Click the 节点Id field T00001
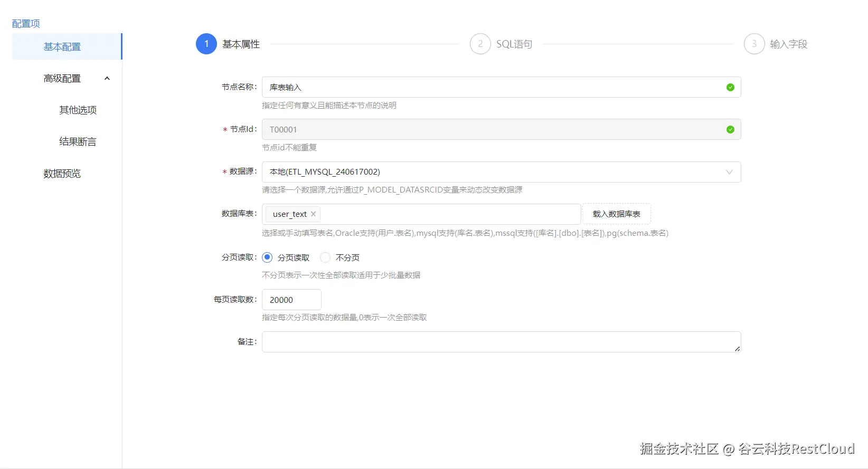Image resolution: width=868 pixels, height=469 pixels. pos(501,129)
